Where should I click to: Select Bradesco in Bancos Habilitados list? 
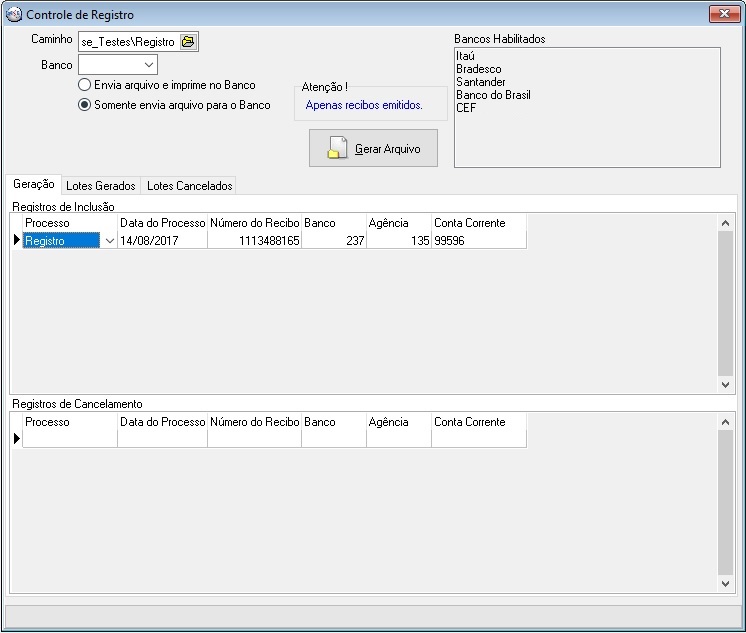tap(479, 69)
